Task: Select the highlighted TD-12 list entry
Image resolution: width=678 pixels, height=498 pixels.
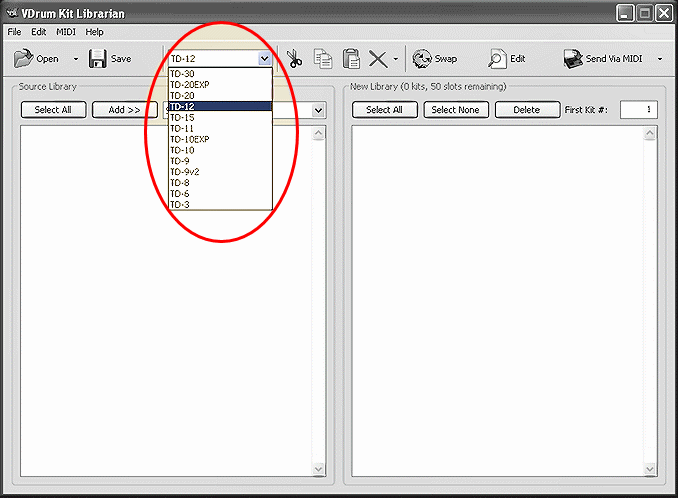Action: point(220,106)
